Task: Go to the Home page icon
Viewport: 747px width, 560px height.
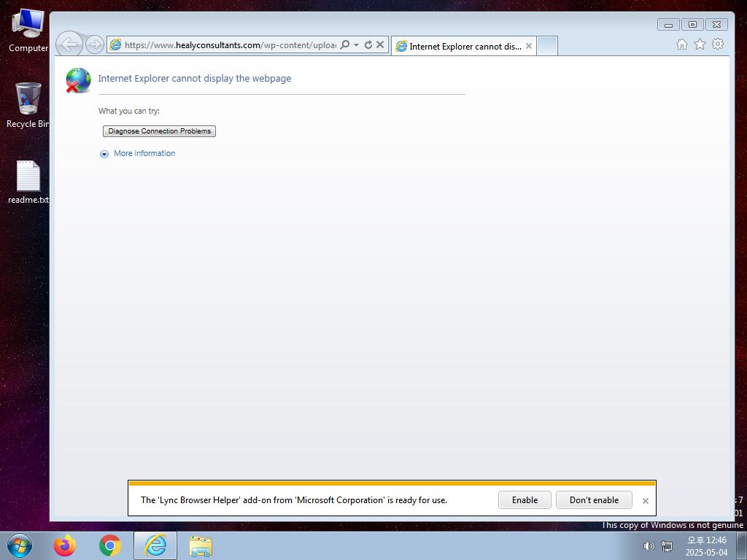Action: pos(682,44)
